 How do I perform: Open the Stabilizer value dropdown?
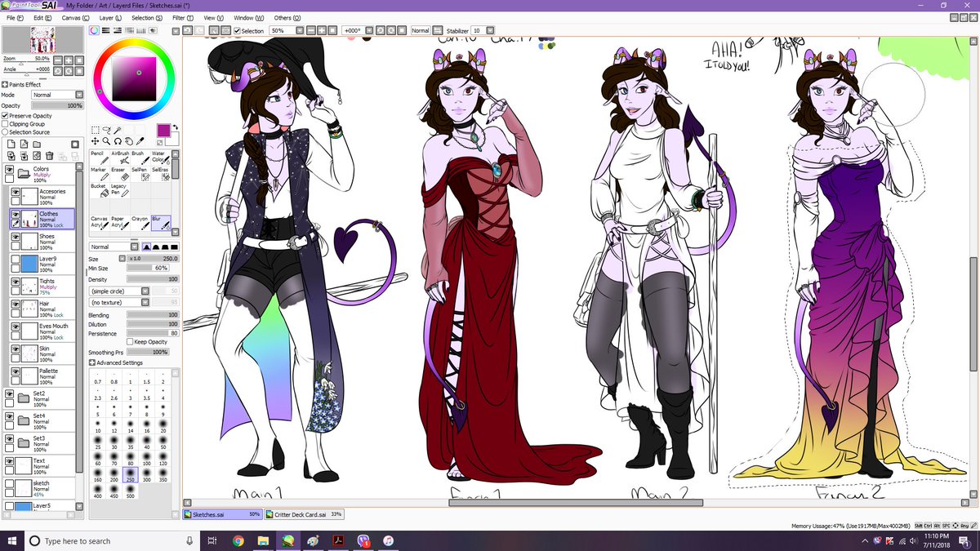482,31
